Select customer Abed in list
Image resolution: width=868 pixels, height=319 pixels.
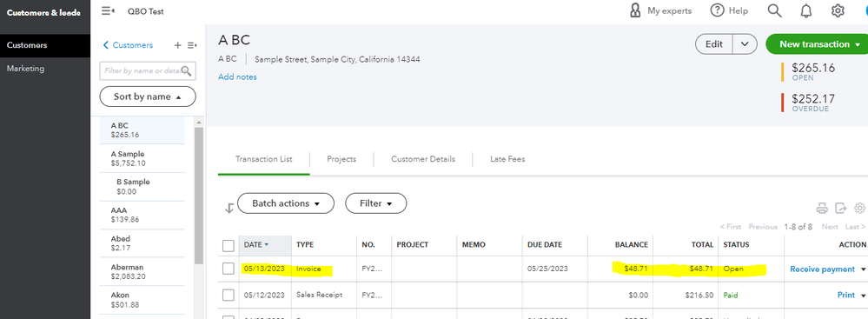click(142, 243)
